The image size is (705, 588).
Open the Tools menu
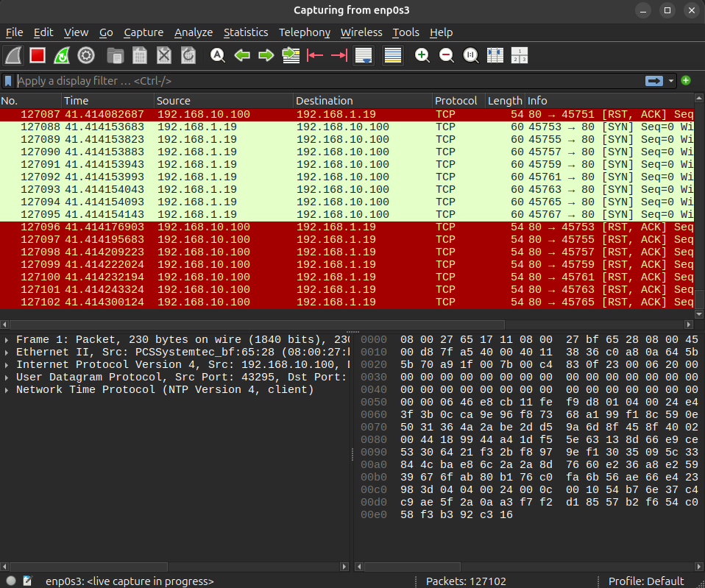pos(405,32)
